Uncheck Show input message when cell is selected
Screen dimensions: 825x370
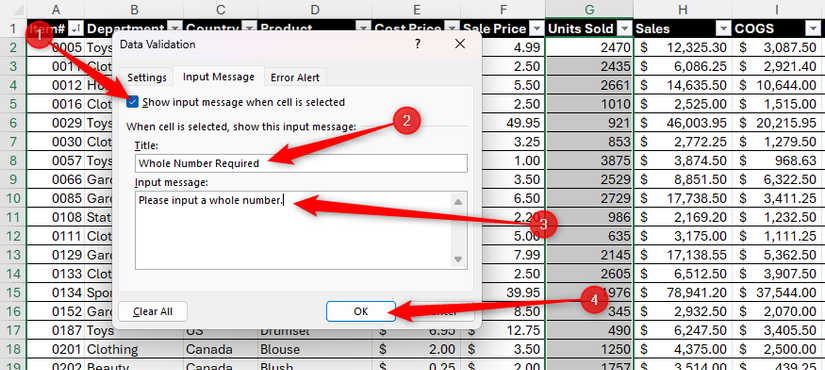click(x=133, y=102)
